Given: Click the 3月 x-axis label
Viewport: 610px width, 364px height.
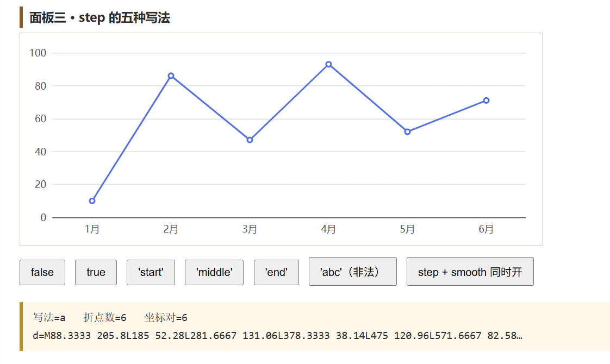Looking at the screenshot, I should (x=250, y=229).
